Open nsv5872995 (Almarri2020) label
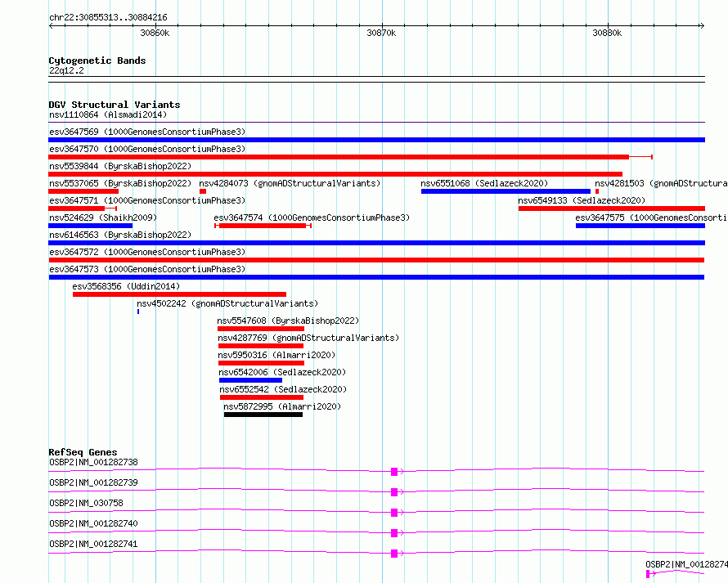Screen dimensions: 728x583 (282, 406)
